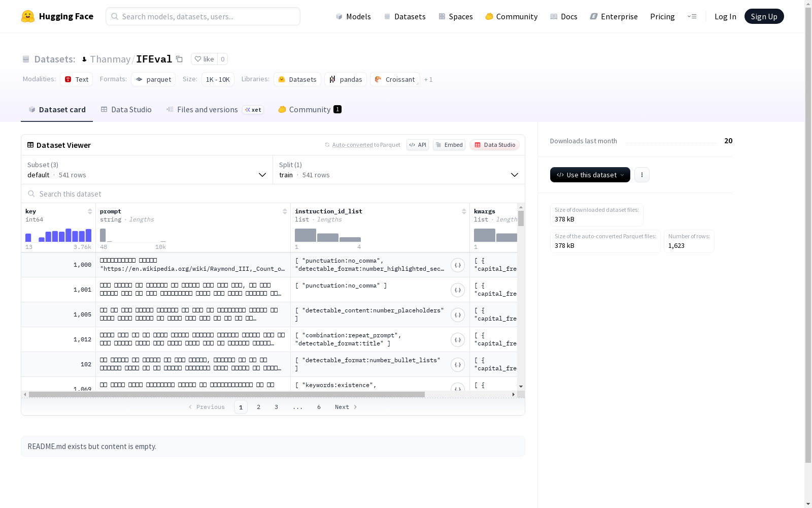Expand JSON for row 1,005 instruction list
This screenshot has height=508, width=812.
pos(458,315)
